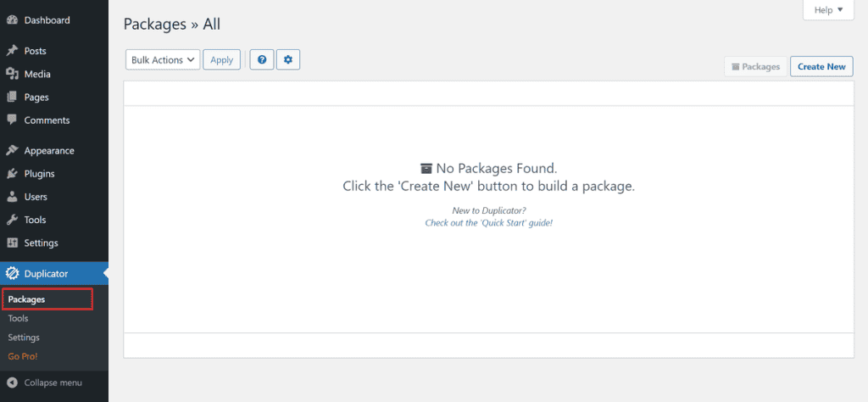The image size is (868, 402).
Task: Open the main WordPress Settings menu
Action: 54,243
